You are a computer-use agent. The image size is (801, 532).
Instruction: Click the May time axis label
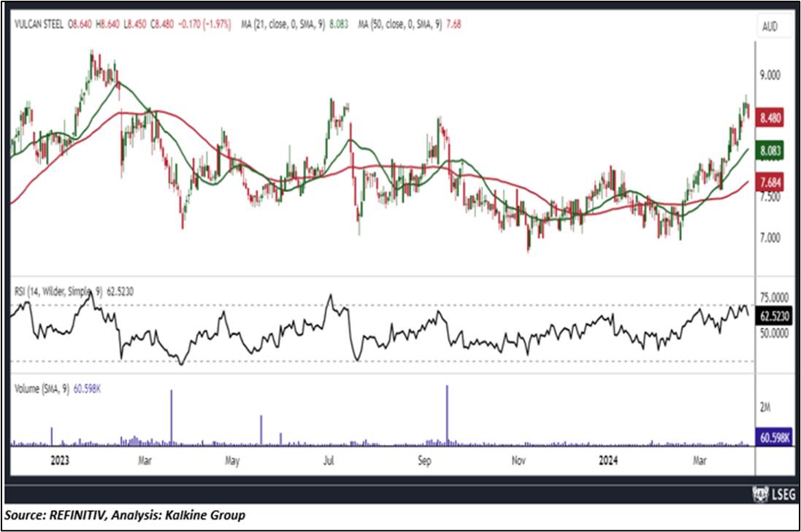pos(232,460)
